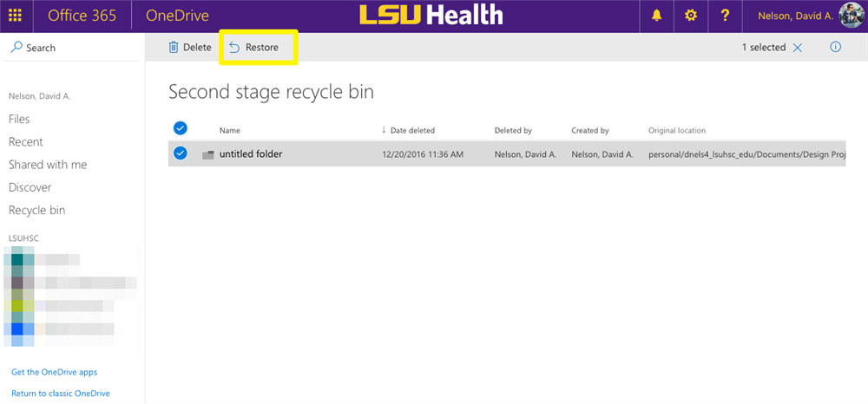This screenshot has height=404, width=868.
Task: Open the information details pane icon
Action: [836, 48]
